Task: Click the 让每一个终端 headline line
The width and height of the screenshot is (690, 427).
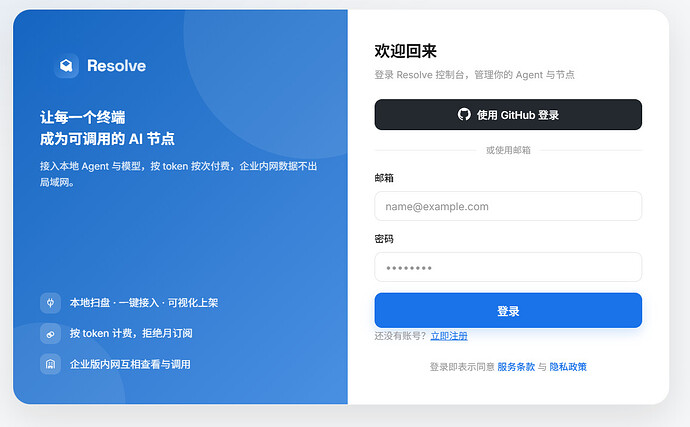Action: coord(83,118)
